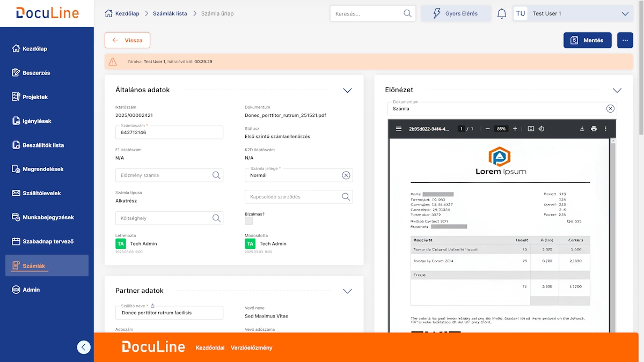Expand the Partner adatok section chevron
644x362 pixels.
pyautogui.click(x=347, y=291)
